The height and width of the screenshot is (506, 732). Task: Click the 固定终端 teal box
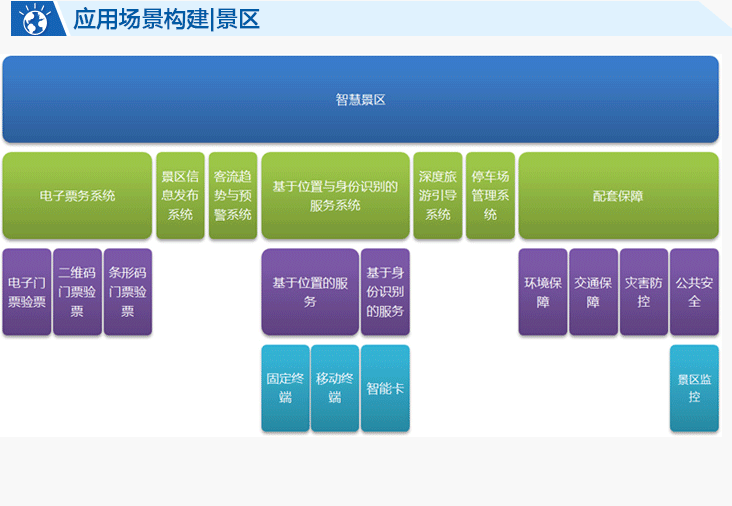pyautogui.click(x=285, y=388)
